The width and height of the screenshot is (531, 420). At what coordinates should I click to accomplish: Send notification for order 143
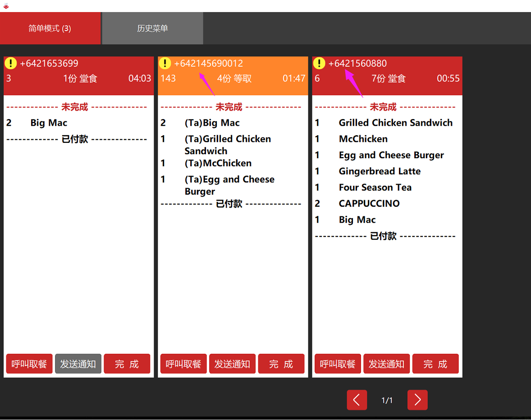pos(232,364)
